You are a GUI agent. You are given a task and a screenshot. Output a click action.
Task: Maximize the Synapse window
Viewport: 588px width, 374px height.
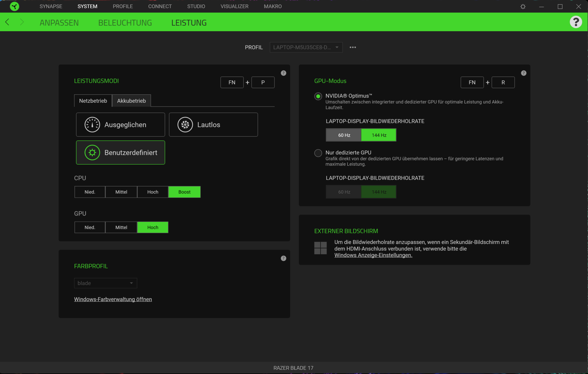[x=560, y=7]
